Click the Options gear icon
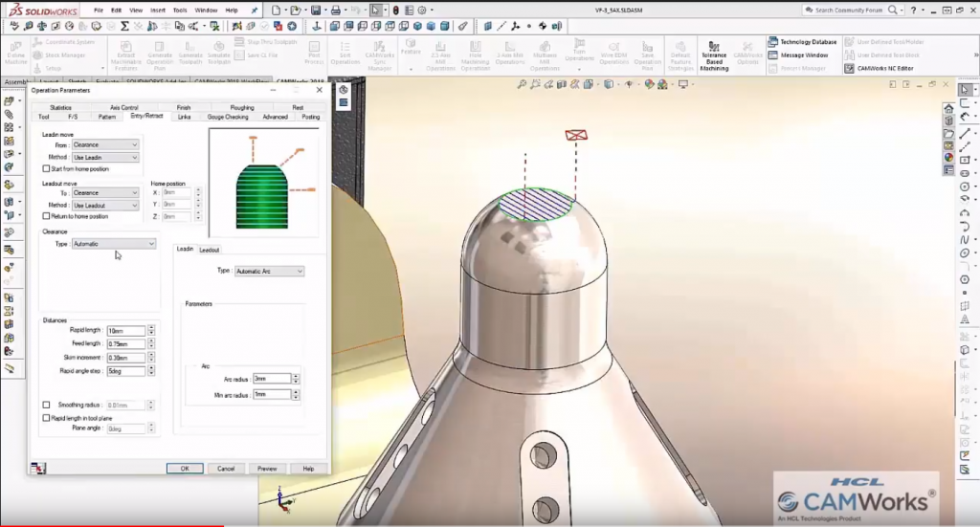The image size is (980, 527). pos(422,10)
